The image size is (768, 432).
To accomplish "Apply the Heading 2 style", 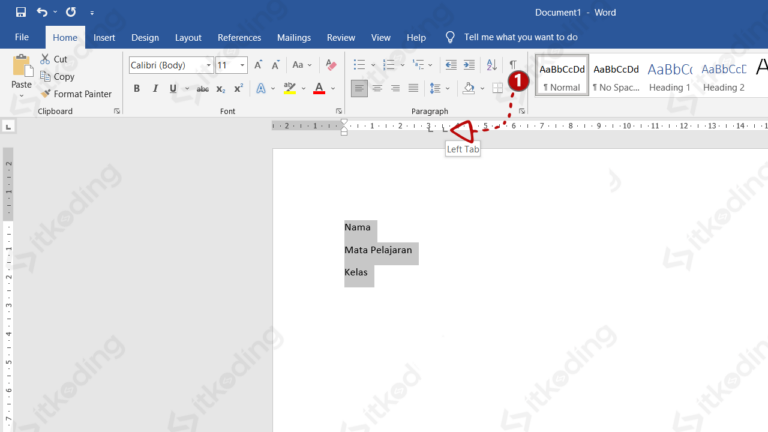I will click(x=723, y=75).
